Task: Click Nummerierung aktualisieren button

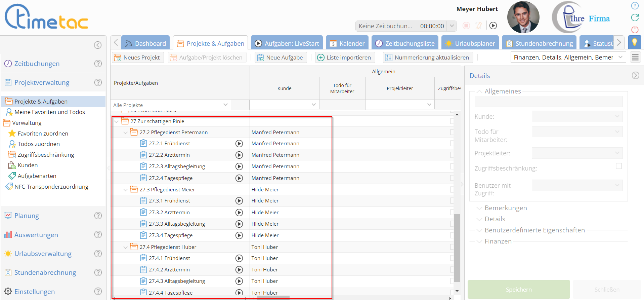Action: (428, 58)
